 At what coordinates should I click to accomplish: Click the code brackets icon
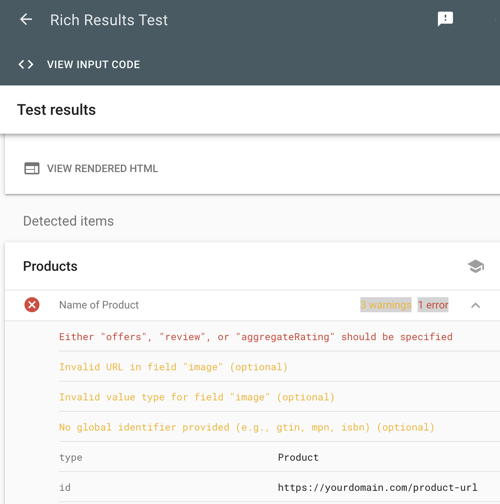click(x=26, y=64)
